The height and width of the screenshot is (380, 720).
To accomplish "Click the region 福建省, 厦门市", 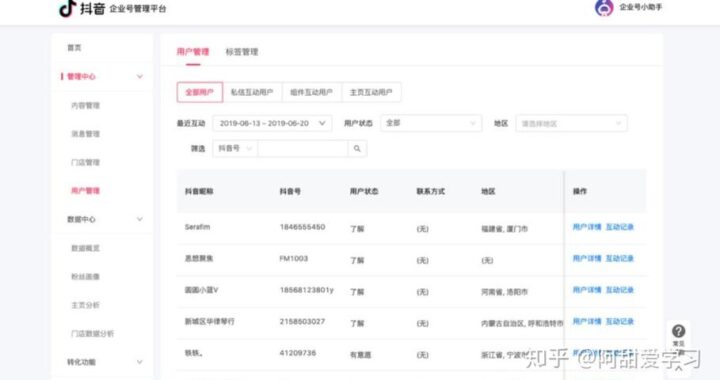I will pyautogui.click(x=504, y=229).
